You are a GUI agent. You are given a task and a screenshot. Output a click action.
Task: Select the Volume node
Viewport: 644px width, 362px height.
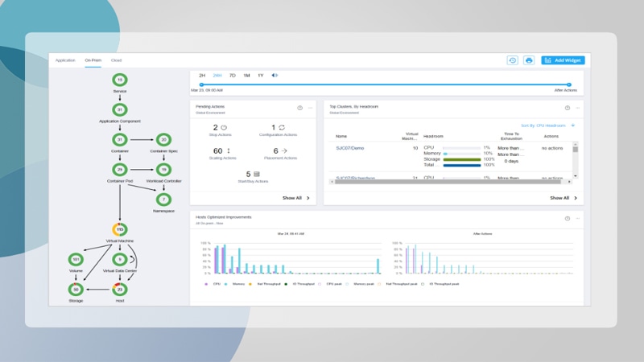click(x=76, y=259)
